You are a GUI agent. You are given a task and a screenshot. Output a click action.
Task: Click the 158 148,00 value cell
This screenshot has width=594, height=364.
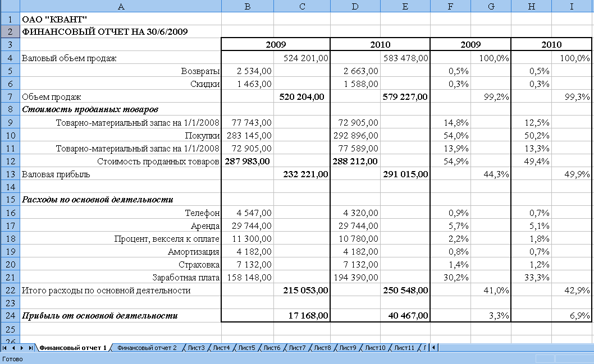coord(248,278)
